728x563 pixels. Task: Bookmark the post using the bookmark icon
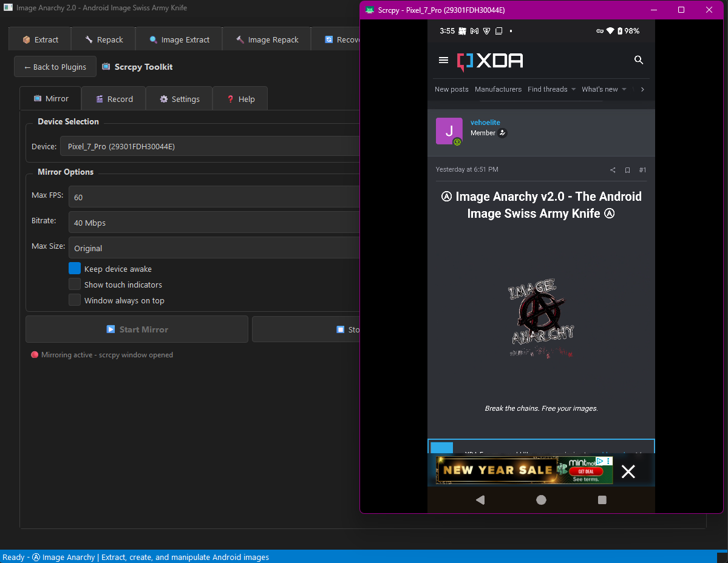click(627, 170)
